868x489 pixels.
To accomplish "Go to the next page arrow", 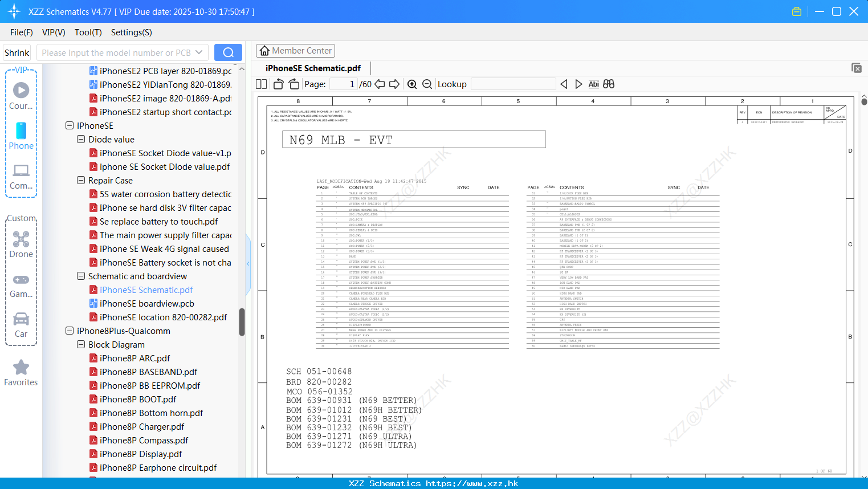I will point(394,84).
